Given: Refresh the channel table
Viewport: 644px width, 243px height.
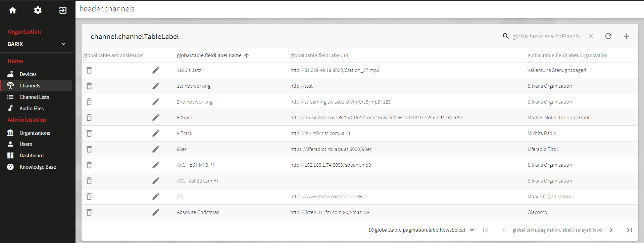Looking at the screenshot, I should [608, 36].
